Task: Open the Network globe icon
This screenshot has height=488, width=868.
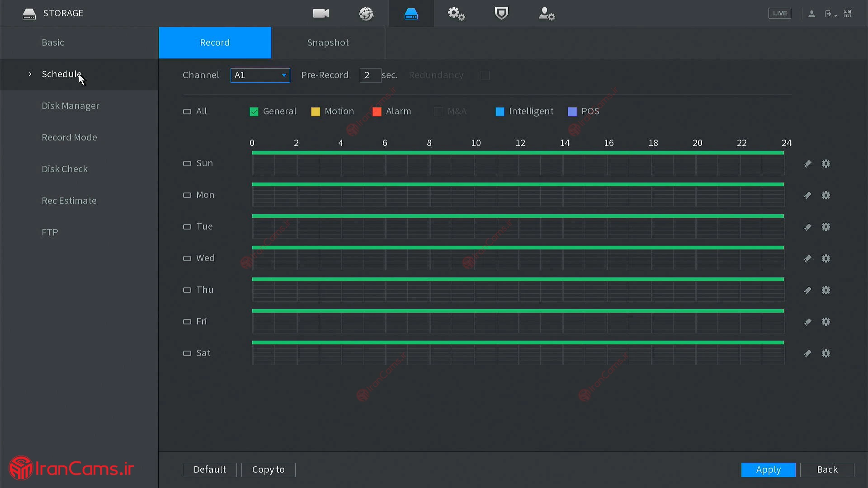Action: coord(366,14)
